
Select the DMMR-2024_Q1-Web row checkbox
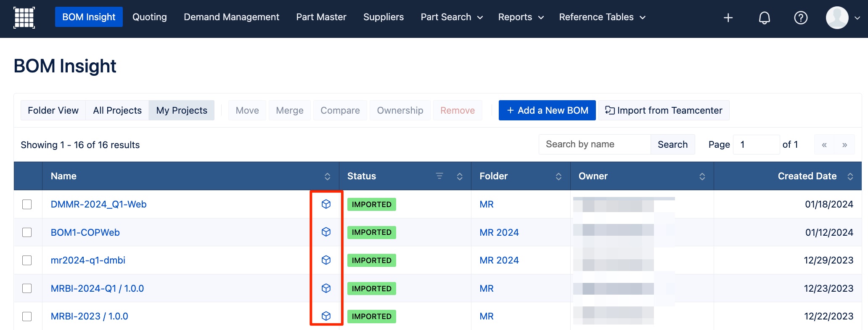pos(27,204)
